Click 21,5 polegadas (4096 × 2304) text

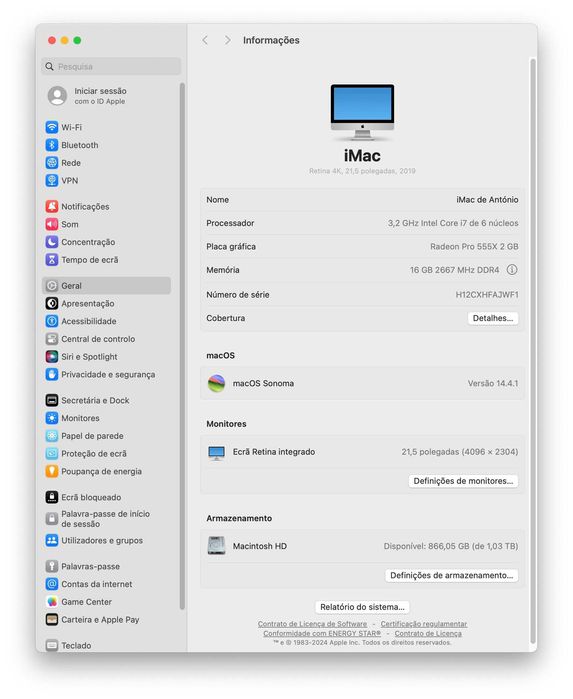tap(460, 452)
